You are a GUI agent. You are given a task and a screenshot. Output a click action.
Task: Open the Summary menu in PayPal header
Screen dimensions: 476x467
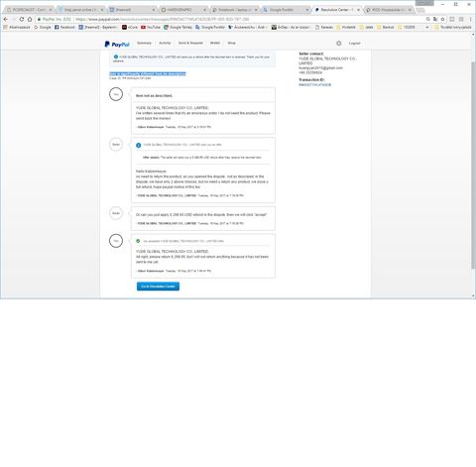144,43
